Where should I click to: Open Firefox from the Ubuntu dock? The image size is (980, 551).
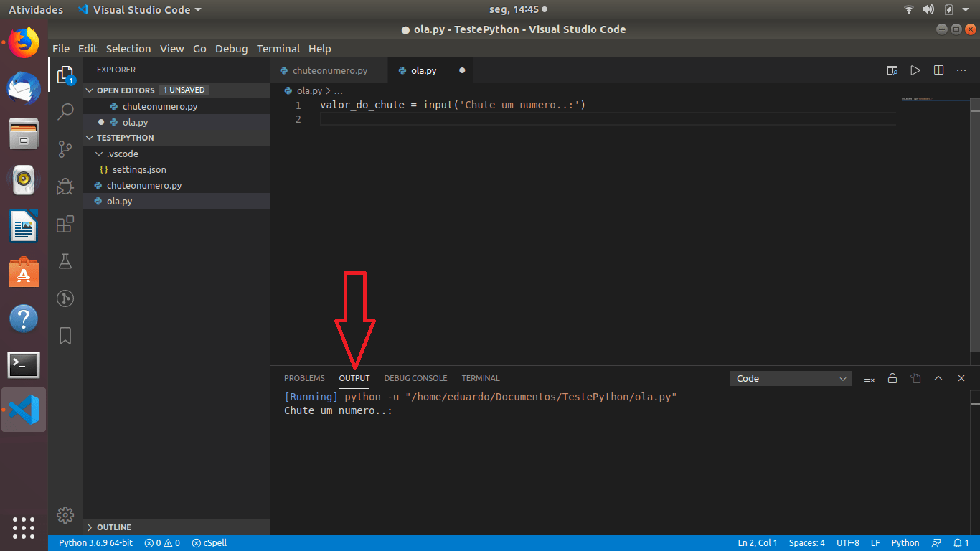(24, 43)
